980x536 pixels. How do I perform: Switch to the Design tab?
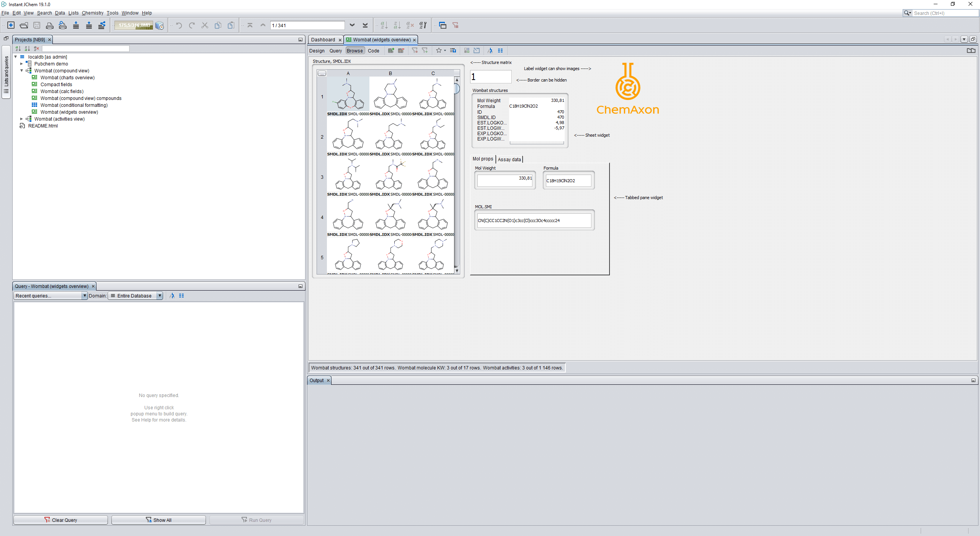(317, 50)
